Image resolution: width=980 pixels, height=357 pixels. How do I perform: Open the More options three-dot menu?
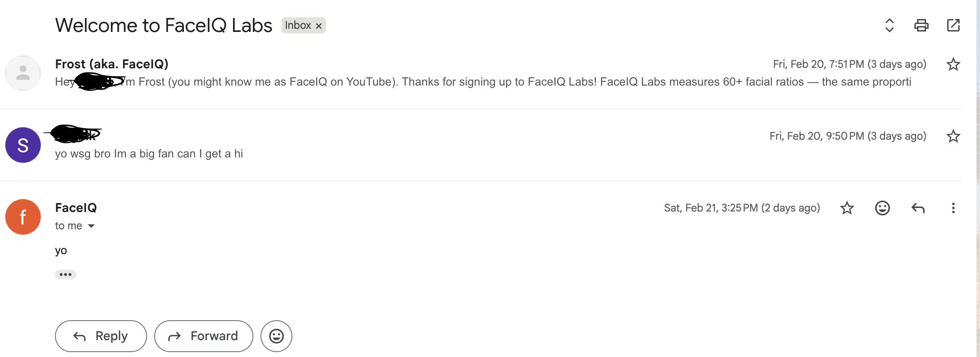[x=953, y=208]
